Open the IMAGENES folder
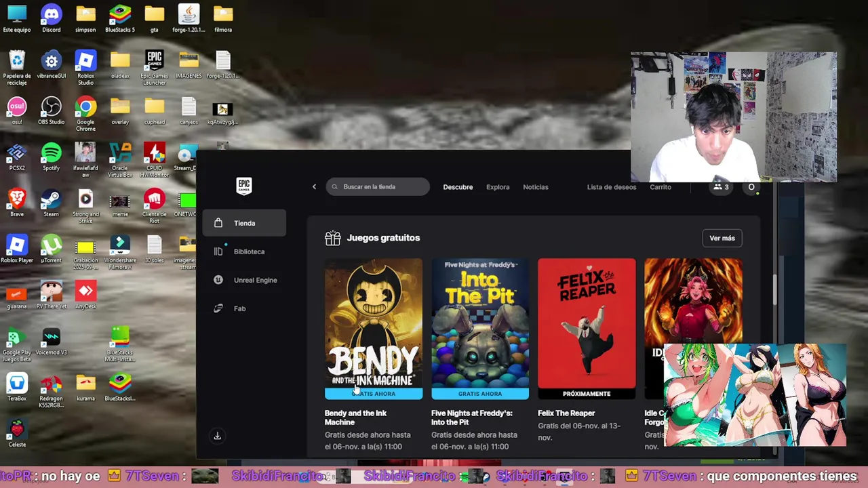Viewport: 868px width, 488px height. point(189,64)
